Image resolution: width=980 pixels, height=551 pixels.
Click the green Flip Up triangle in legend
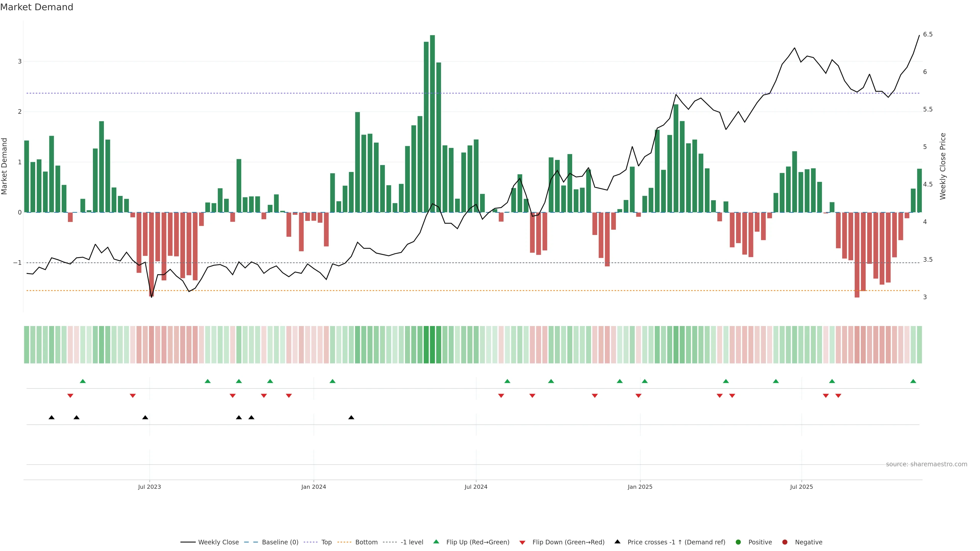point(436,542)
